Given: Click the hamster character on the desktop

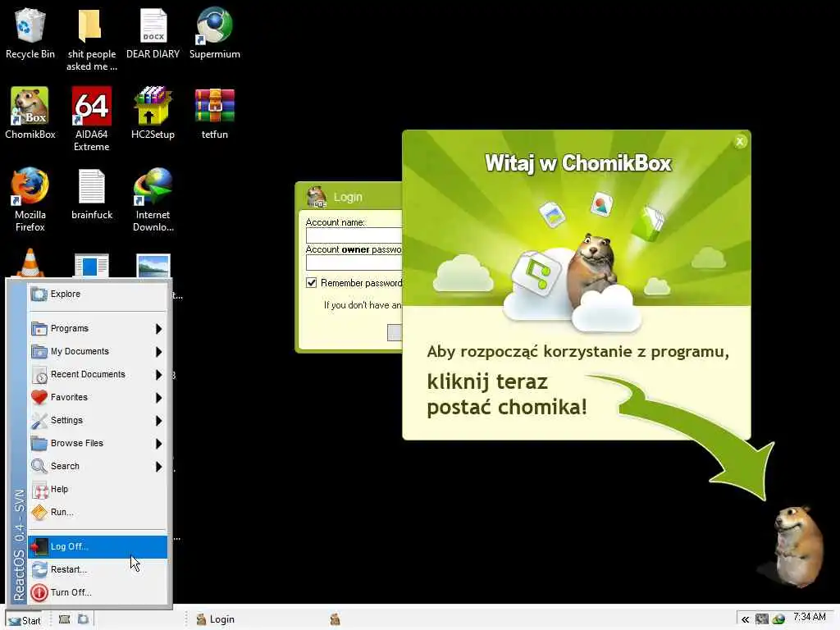Looking at the screenshot, I should point(797,546).
